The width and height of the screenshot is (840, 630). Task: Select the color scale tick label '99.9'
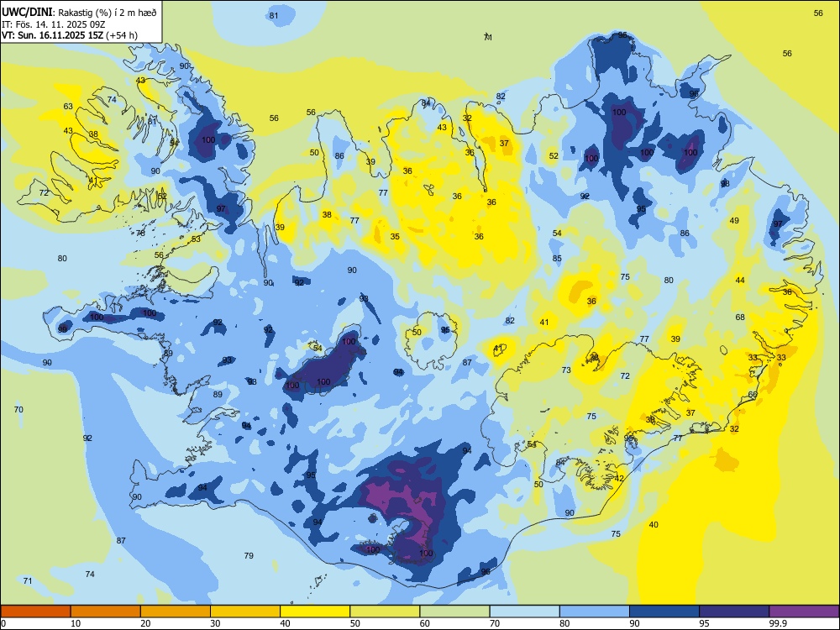point(777,623)
